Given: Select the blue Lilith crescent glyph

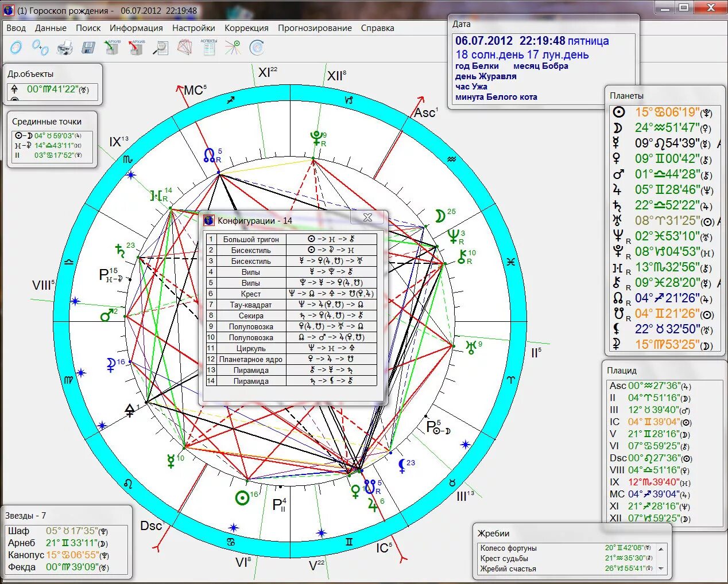Looking at the screenshot, I should (x=402, y=466).
